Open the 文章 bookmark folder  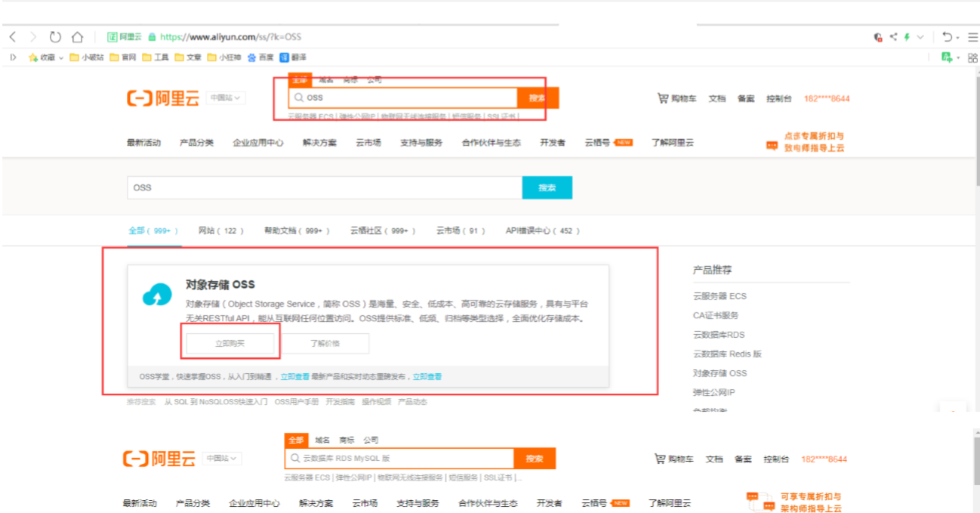tap(187, 57)
